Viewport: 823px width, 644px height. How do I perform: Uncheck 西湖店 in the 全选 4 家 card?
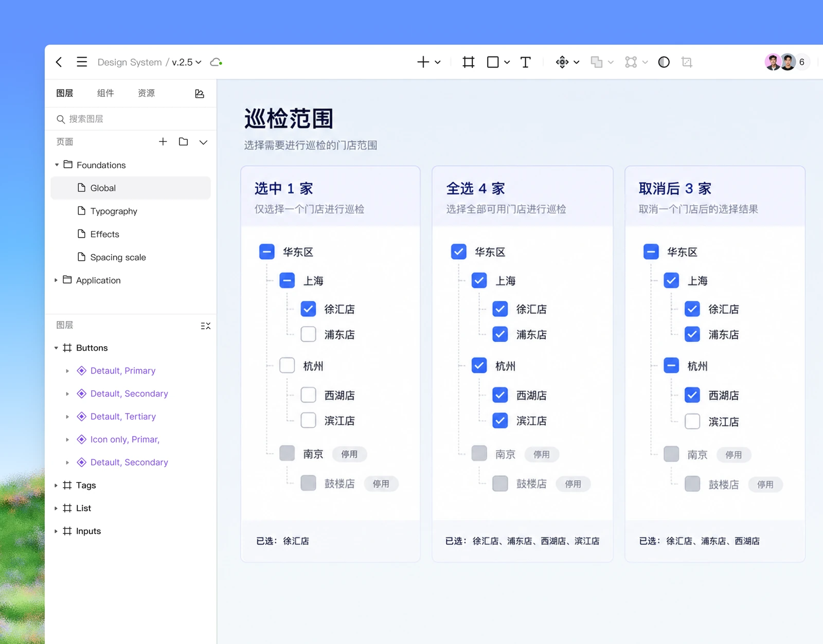pos(500,395)
